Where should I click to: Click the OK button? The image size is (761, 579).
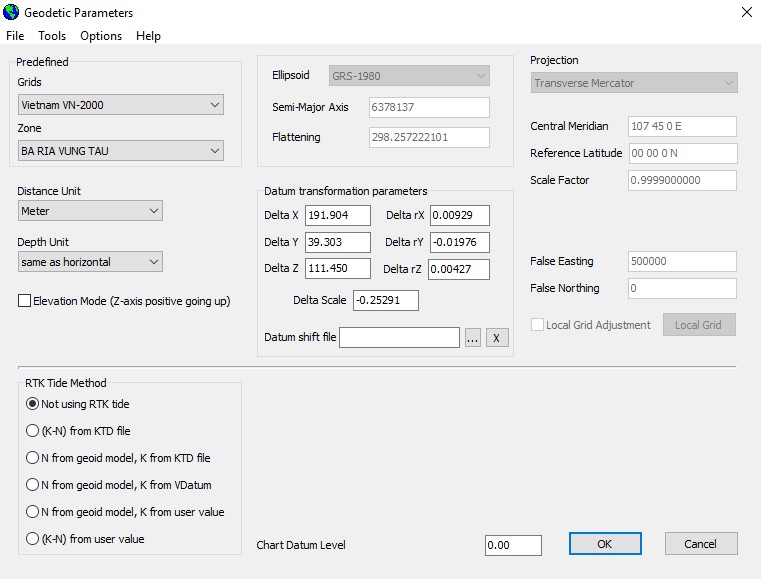[x=605, y=544]
